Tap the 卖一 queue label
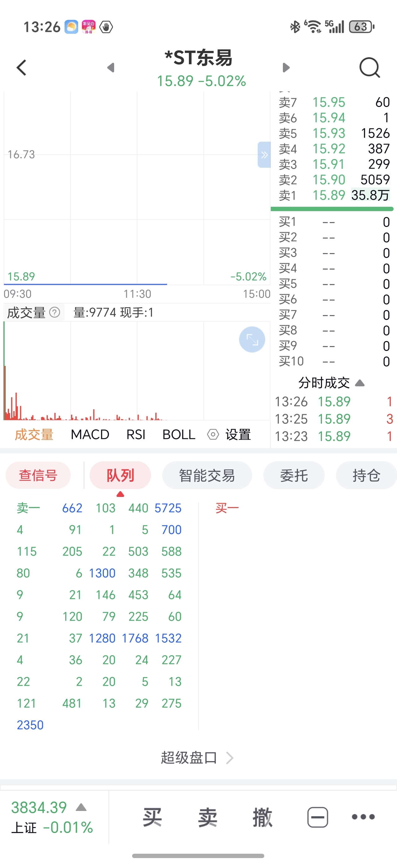The height and width of the screenshot is (868, 397). click(x=29, y=508)
